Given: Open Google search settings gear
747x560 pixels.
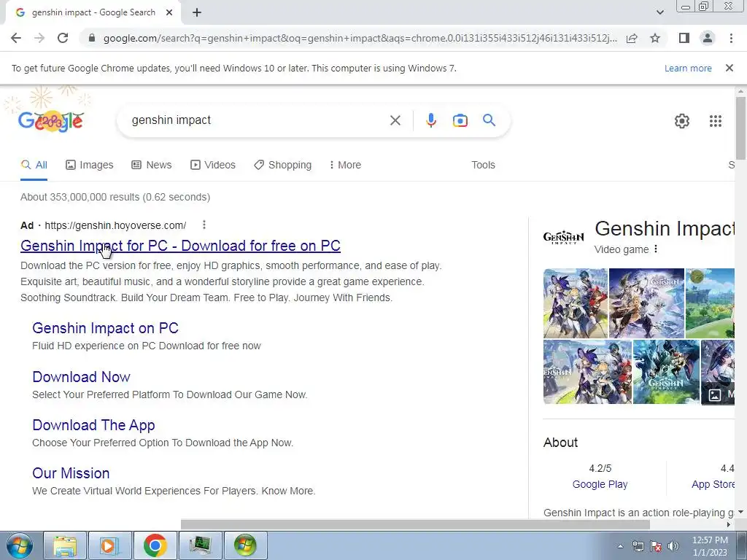Looking at the screenshot, I should 682,121.
